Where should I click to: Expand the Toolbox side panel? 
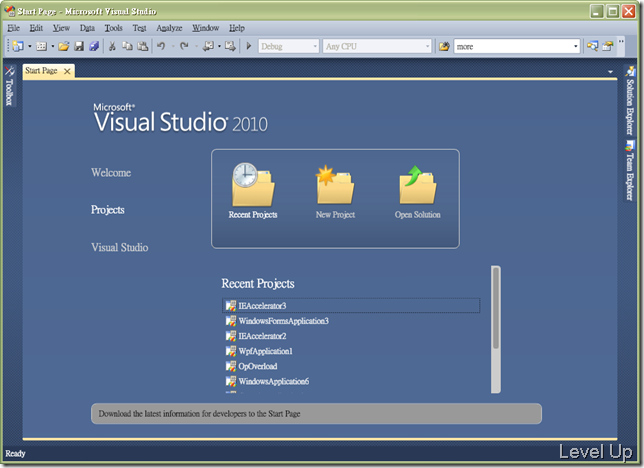[x=9, y=85]
